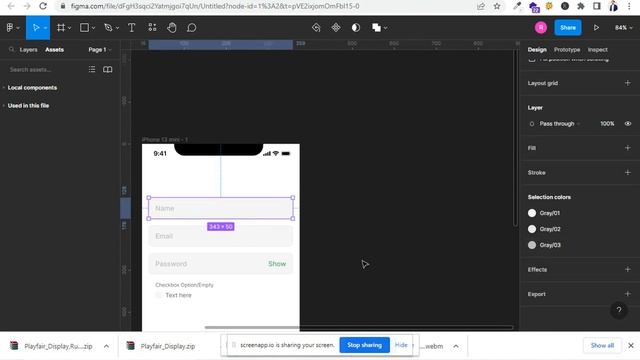Add a Stroke

(x=627, y=172)
